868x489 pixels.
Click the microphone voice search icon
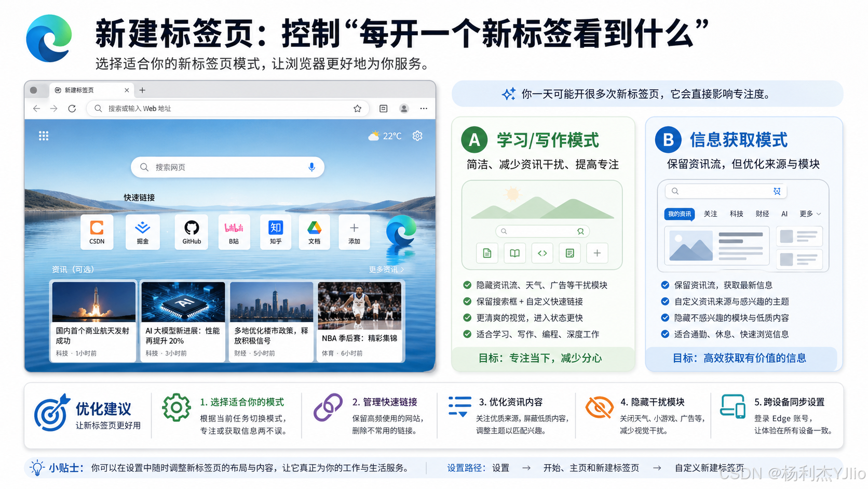311,167
